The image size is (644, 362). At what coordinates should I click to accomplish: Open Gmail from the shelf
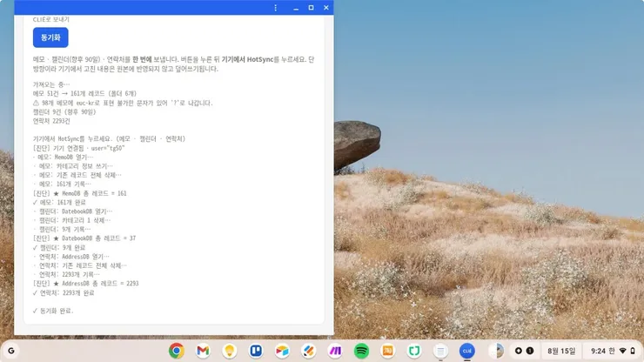pos(203,351)
